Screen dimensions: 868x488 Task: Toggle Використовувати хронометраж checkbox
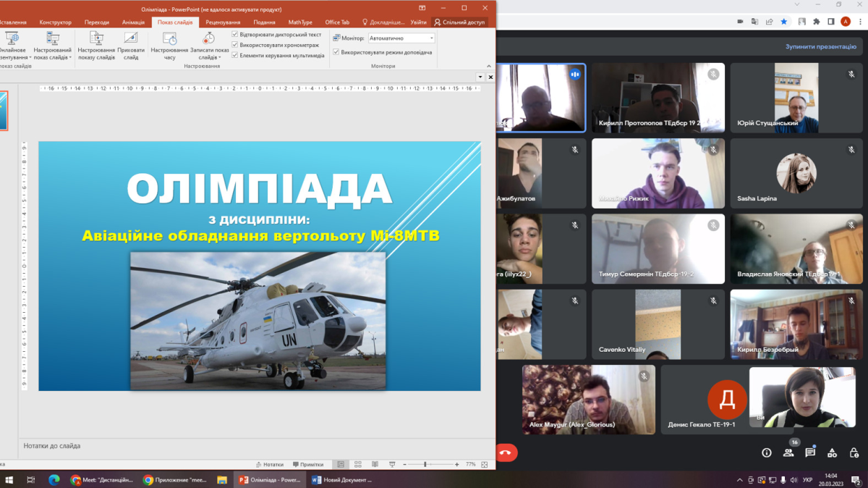coord(235,45)
